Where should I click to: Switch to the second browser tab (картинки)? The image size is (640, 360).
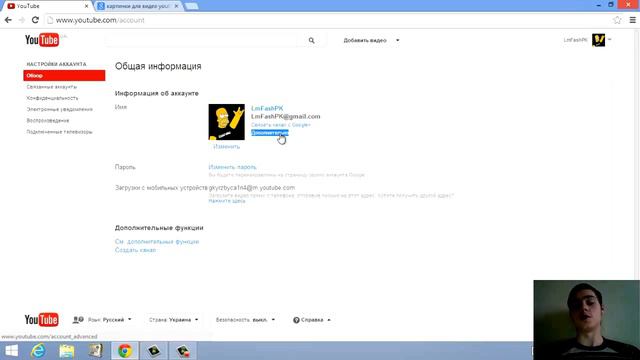(x=139, y=6)
